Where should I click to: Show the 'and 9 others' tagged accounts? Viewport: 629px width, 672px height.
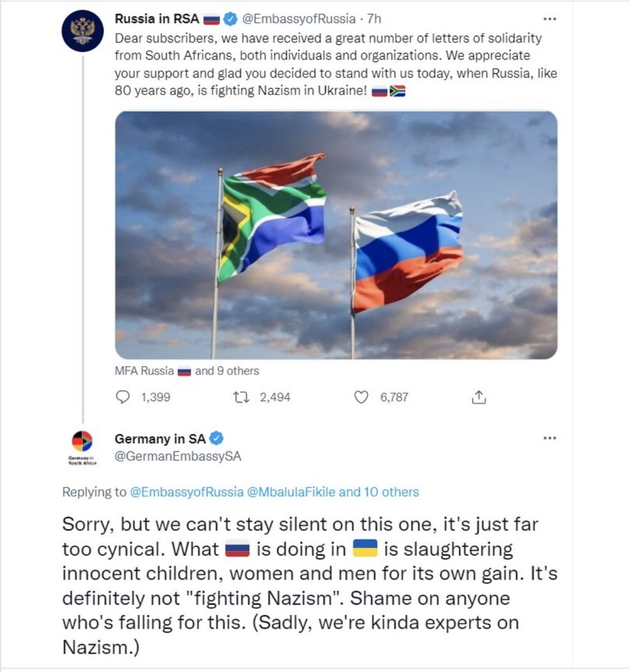(x=227, y=371)
